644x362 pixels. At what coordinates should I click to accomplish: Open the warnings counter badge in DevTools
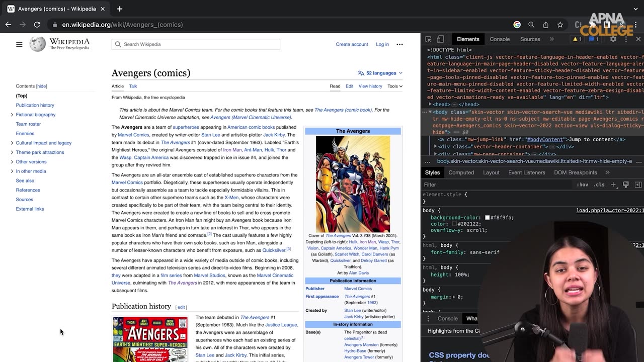[x=577, y=39]
